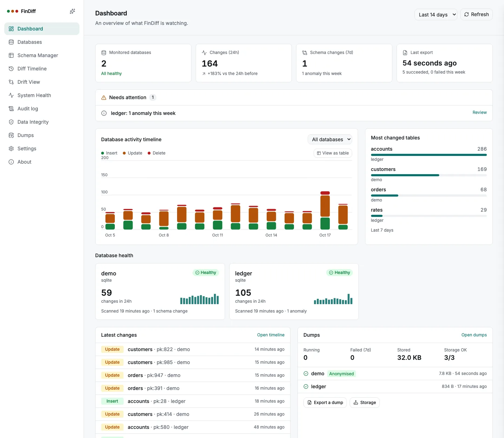
Task: Open the All databases filter dropdown
Action: tap(330, 139)
